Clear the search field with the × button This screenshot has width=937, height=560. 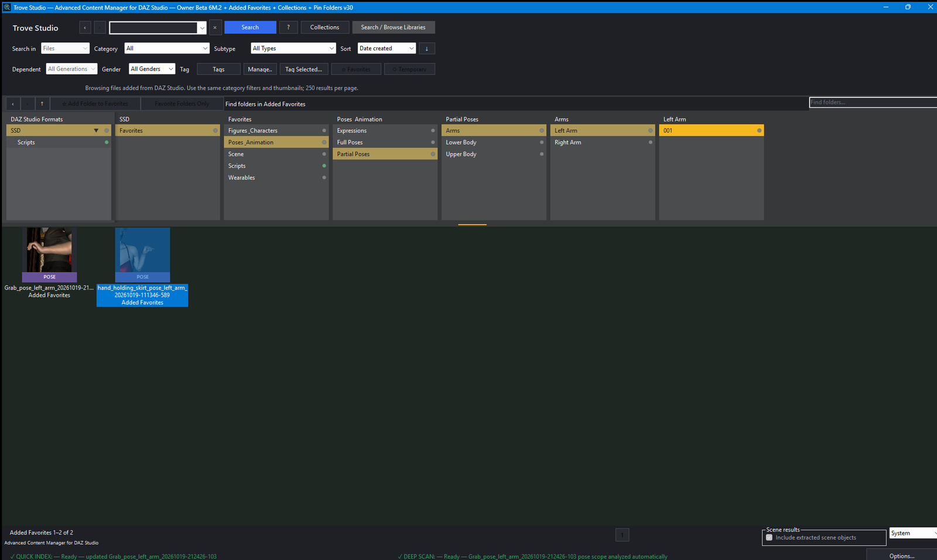pos(215,28)
